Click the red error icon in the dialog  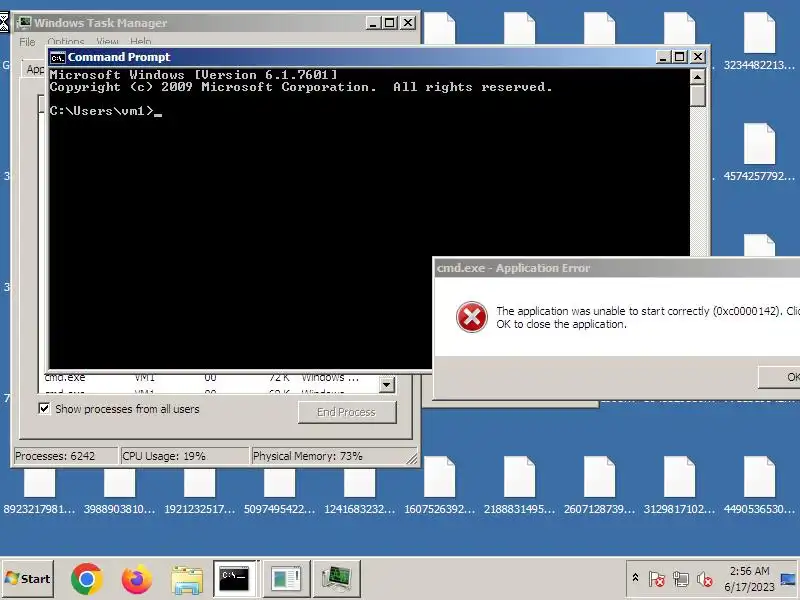coord(471,317)
